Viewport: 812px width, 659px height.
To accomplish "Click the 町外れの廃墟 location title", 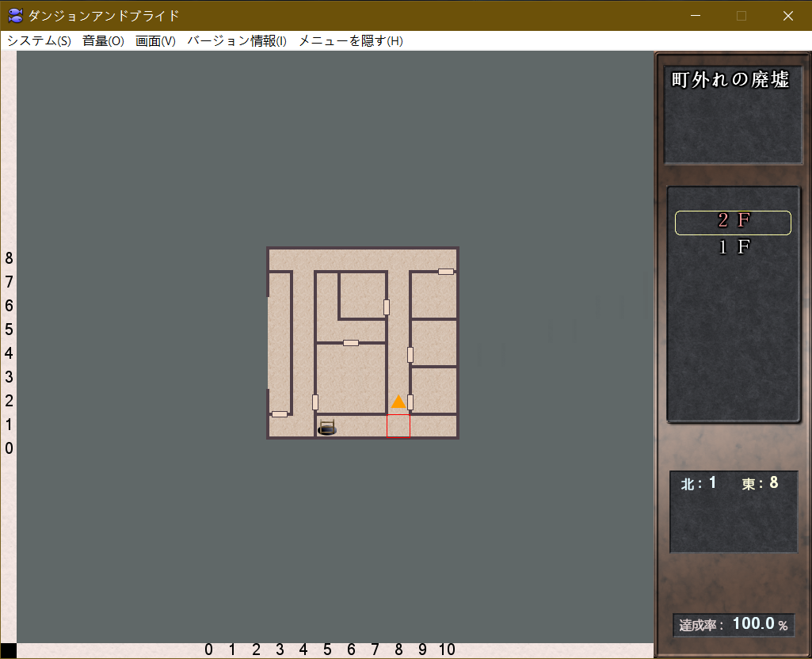I will point(730,80).
